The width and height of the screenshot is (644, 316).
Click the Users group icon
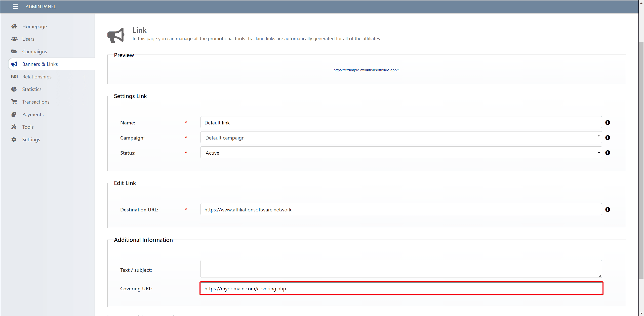click(14, 39)
